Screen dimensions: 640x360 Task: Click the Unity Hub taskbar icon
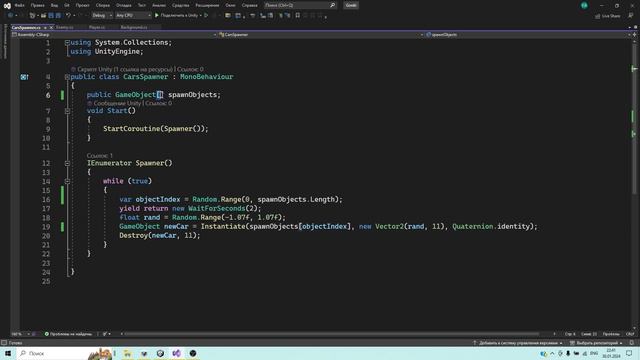[x=160, y=353]
